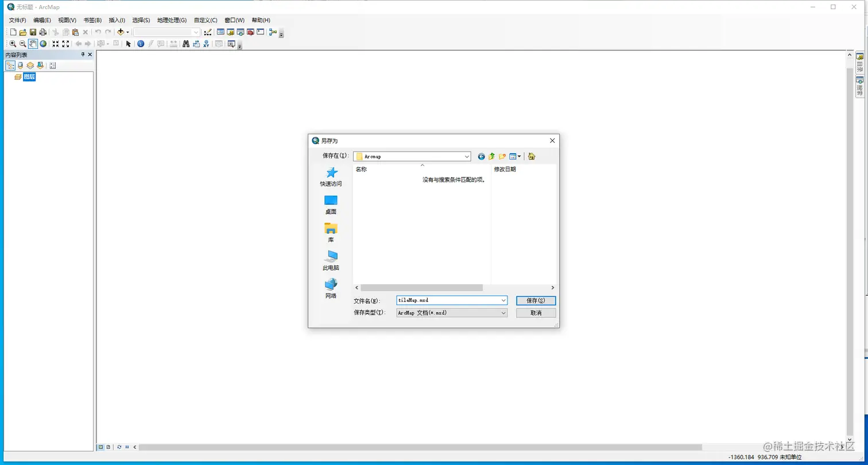Click the 保存(S) button

(x=535, y=300)
